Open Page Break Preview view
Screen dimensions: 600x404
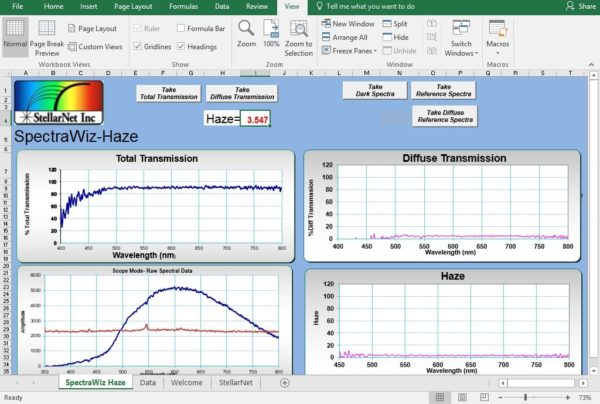47,37
